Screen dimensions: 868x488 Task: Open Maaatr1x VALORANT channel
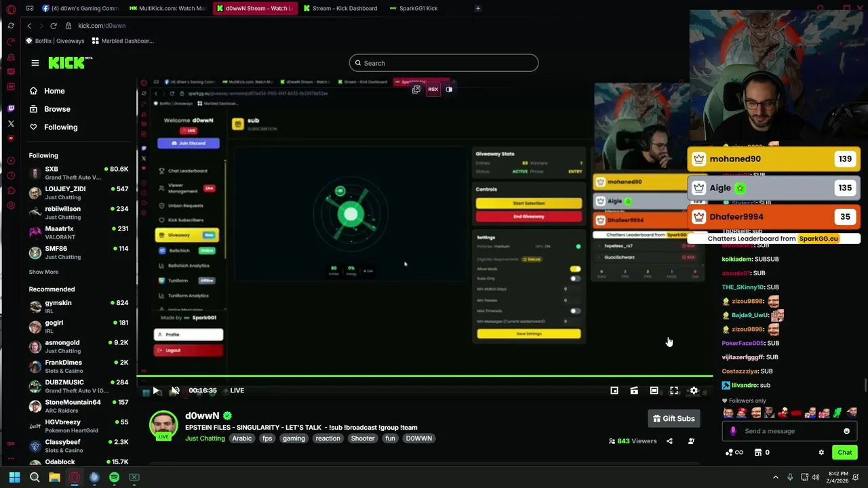(x=78, y=232)
